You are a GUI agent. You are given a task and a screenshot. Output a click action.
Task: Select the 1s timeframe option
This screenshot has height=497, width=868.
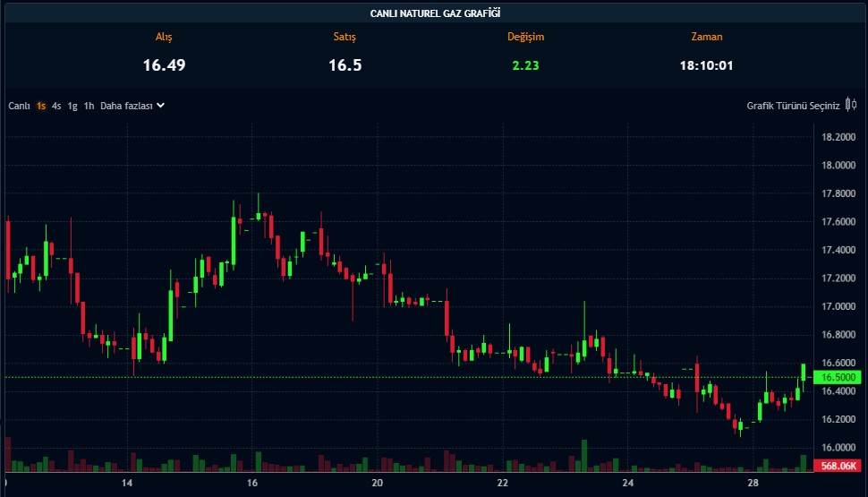(41, 106)
